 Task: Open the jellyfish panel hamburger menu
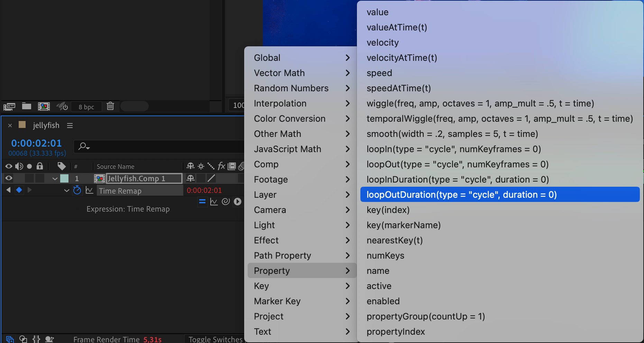(x=70, y=126)
